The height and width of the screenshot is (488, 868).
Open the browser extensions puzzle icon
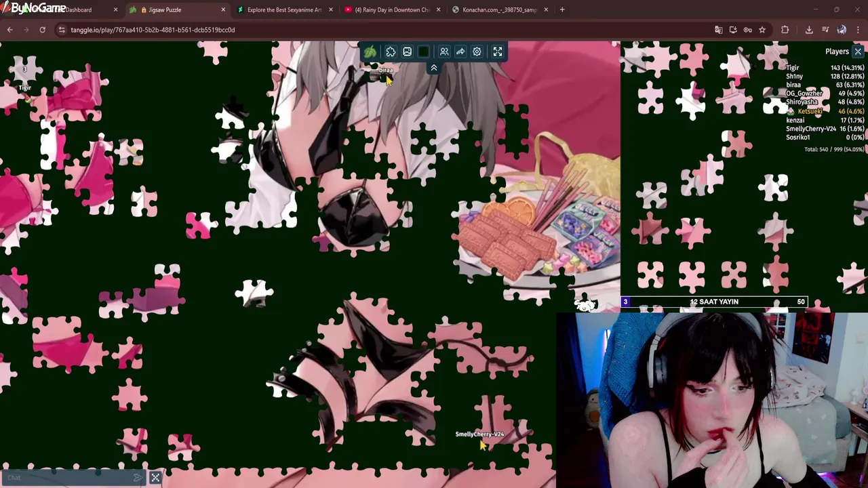(785, 30)
